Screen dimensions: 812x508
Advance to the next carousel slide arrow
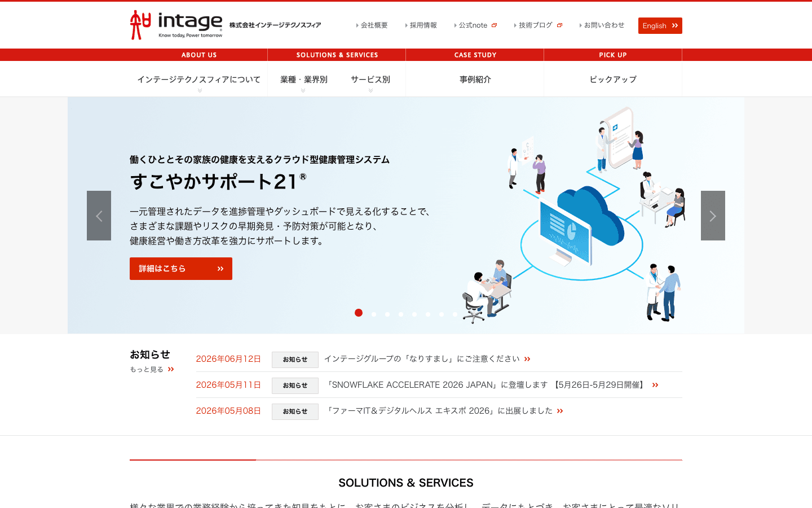(x=713, y=216)
